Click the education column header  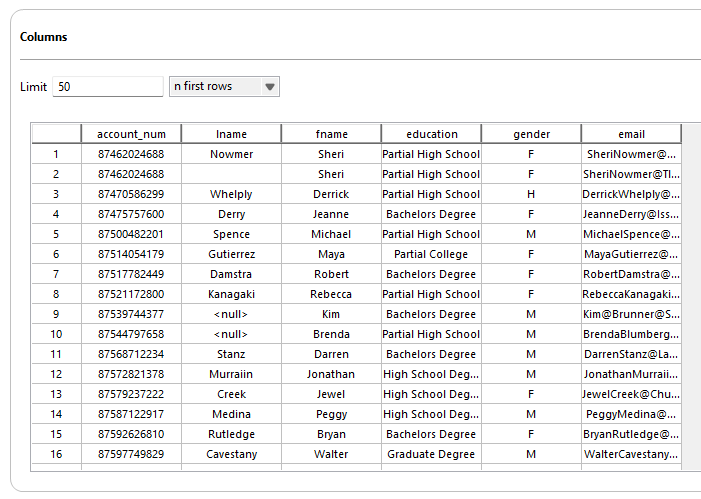[x=431, y=134]
